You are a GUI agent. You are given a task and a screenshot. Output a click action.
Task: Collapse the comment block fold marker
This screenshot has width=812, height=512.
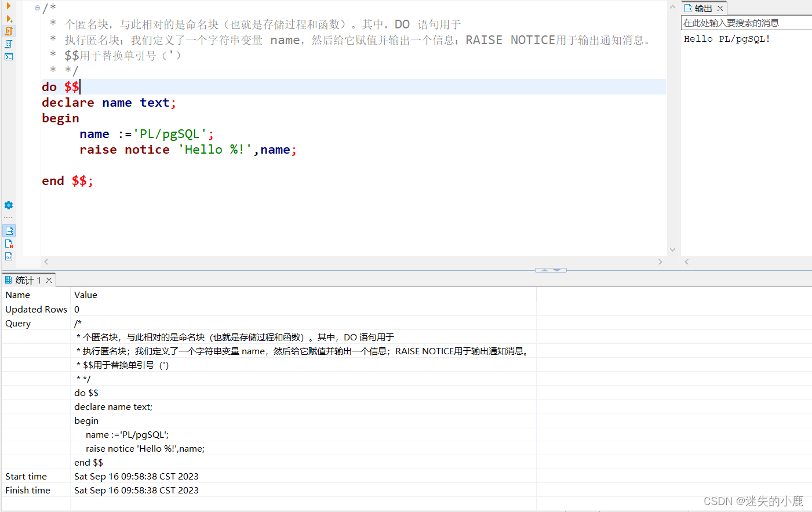tap(37, 8)
